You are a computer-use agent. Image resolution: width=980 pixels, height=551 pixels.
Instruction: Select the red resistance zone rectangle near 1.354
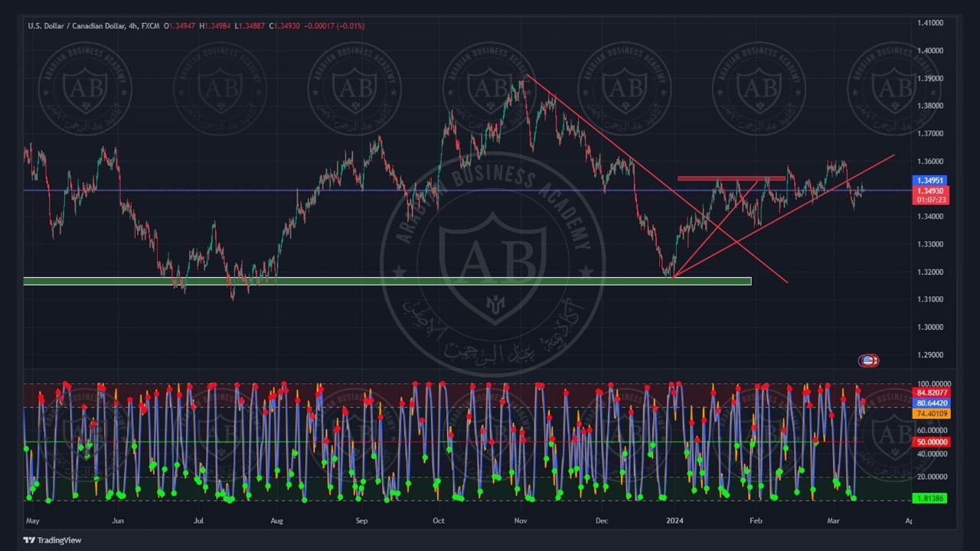(x=731, y=179)
